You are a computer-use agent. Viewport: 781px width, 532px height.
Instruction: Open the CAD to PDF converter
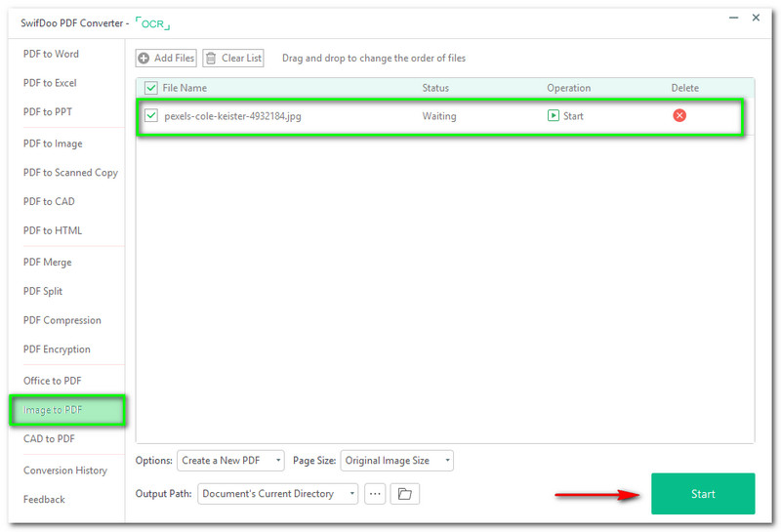click(x=49, y=438)
